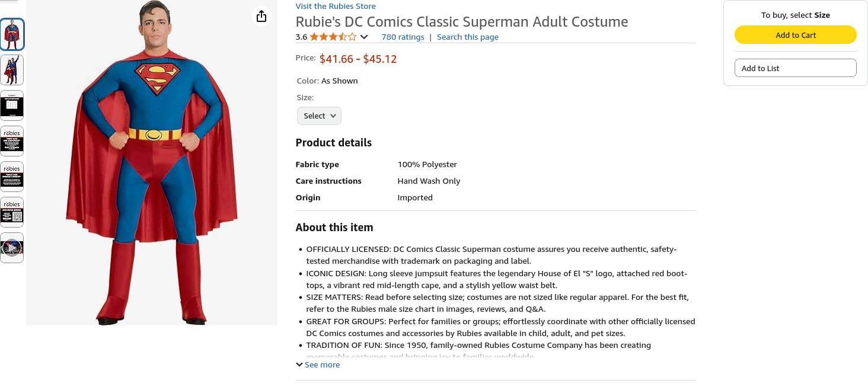This screenshot has width=868, height=390.
Task: Open the star rating popover chevron
Action: [364, 37]
